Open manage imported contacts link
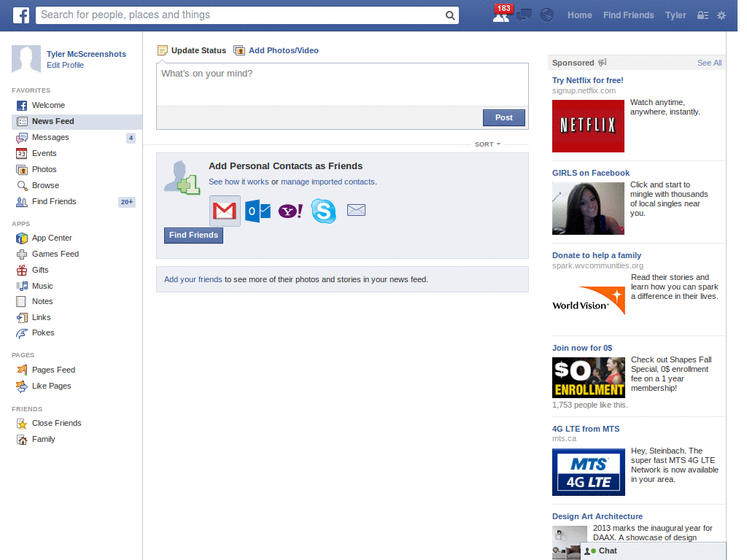747x560 pixels. pos(328,182)
